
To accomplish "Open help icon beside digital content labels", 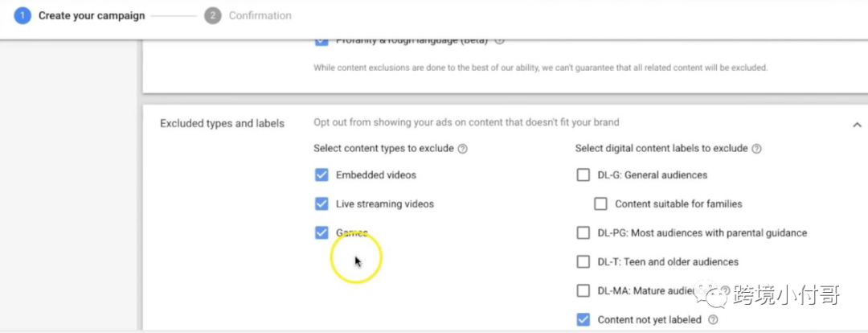I will click(757, 149).
